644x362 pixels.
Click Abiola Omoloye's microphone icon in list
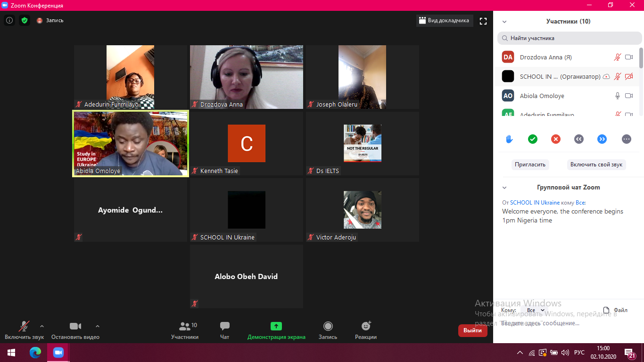point(618,96)
